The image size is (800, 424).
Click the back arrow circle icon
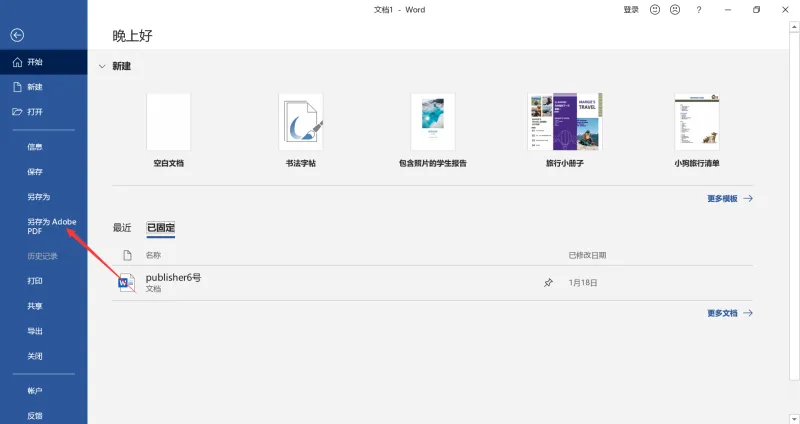tap(17, 35)
